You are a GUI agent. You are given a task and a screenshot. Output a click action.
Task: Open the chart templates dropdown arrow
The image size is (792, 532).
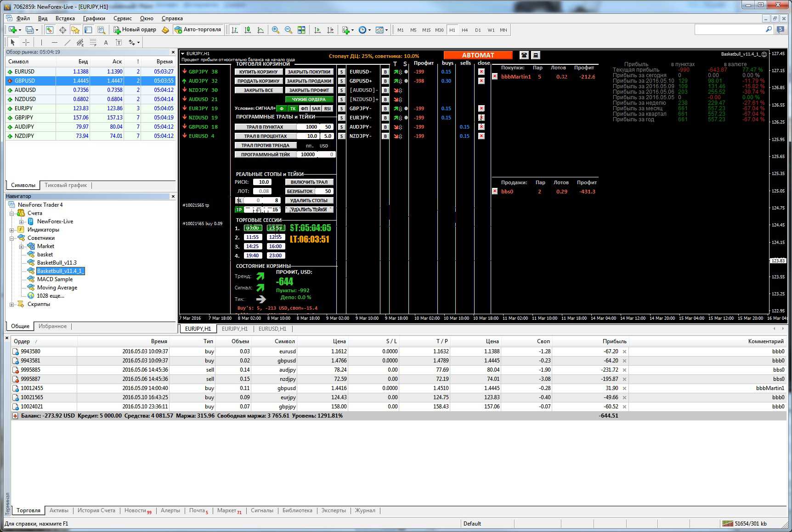tap(387, 29)
